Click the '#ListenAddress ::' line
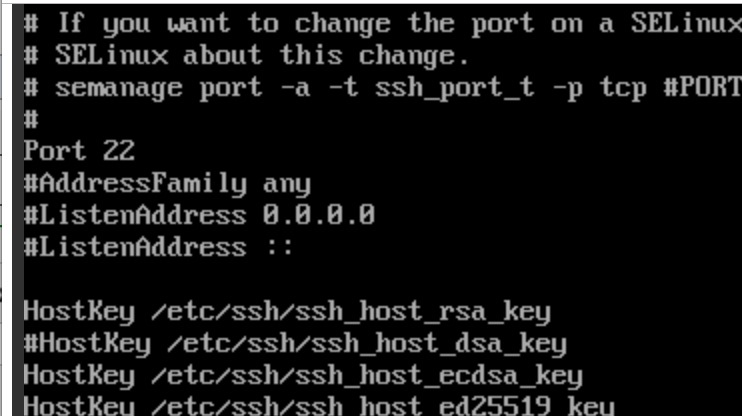This screenshot has height=416, width=742. [x=159, y=247]
